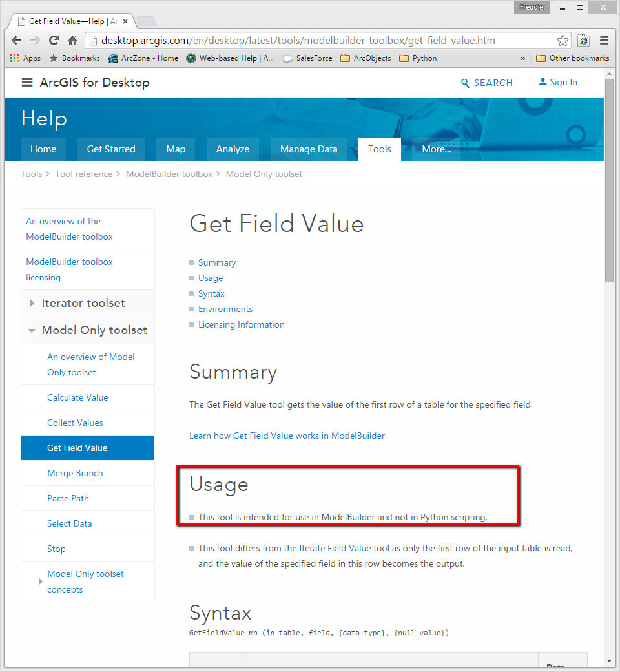Screen dimensions: 620x672
Task: Open the Other bookmarks folder
Action: tap(573, 58)
